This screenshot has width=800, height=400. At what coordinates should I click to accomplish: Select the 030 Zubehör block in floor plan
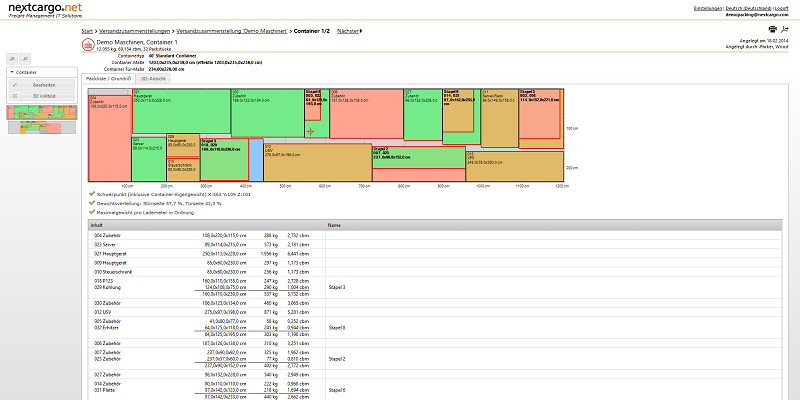click(x=268, y=113)
